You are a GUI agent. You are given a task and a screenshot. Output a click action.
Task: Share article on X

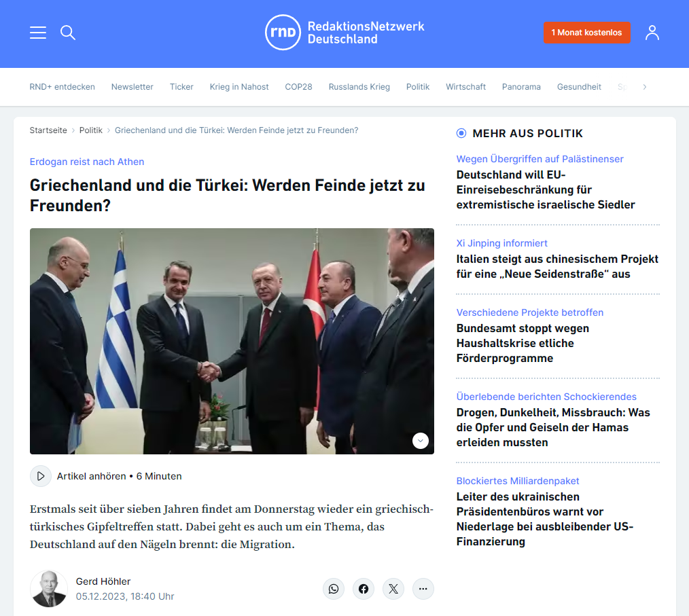(393, 589)
